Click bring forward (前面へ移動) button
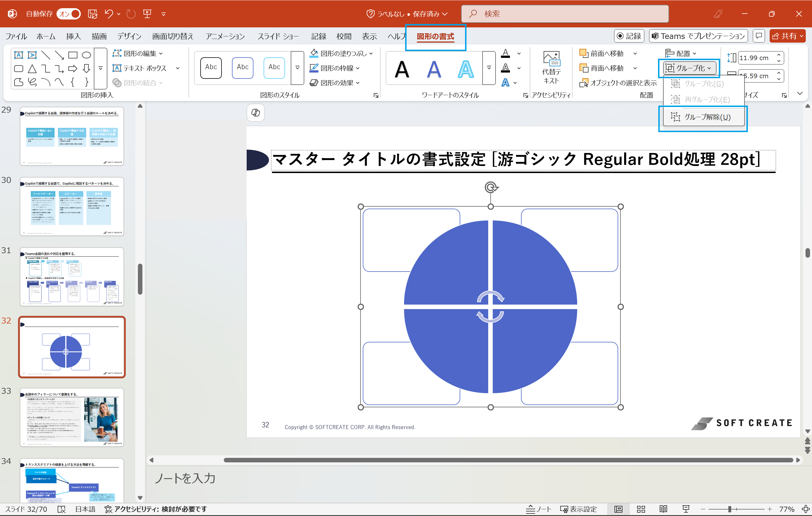This screenshot has width=812, height=516. pos(602,53)
